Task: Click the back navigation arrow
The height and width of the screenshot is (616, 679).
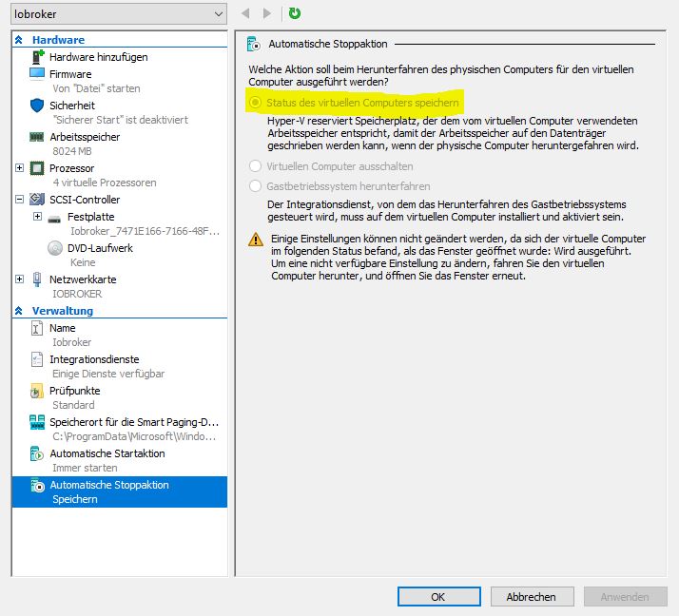Action: pos(245,13)
